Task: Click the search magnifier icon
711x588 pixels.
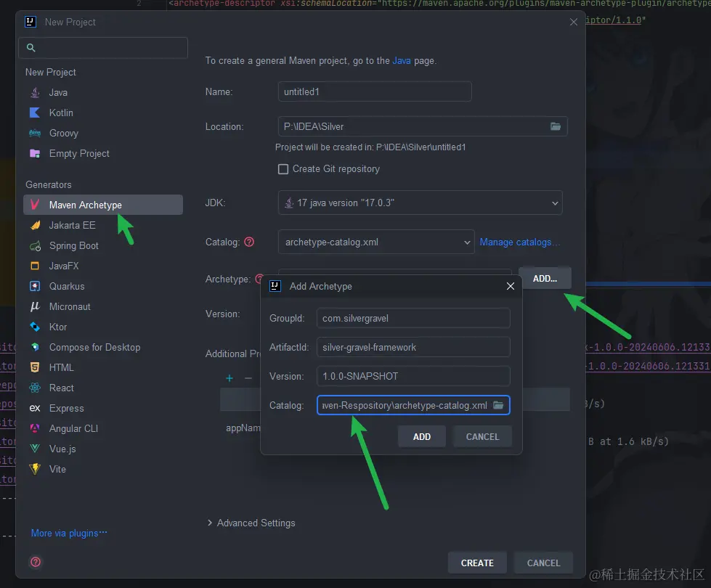Action: (x=31, y=48)
